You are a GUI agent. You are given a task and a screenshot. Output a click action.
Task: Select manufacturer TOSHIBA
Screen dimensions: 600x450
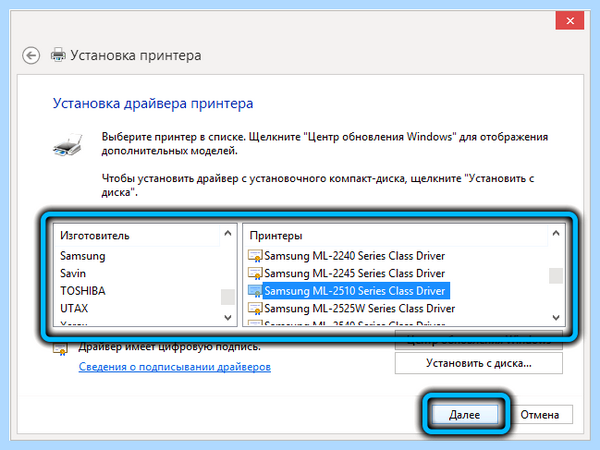[83, 291]
